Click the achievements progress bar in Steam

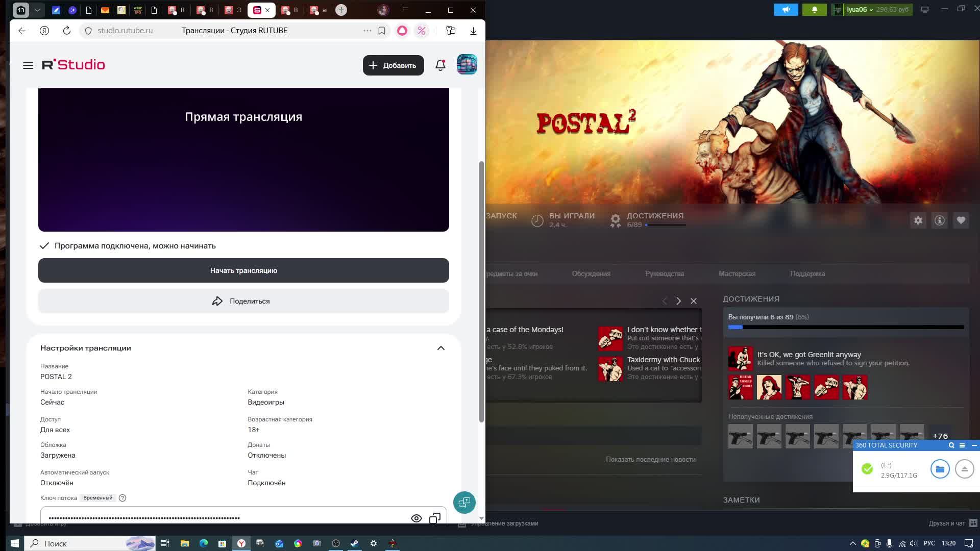[845, 327]
